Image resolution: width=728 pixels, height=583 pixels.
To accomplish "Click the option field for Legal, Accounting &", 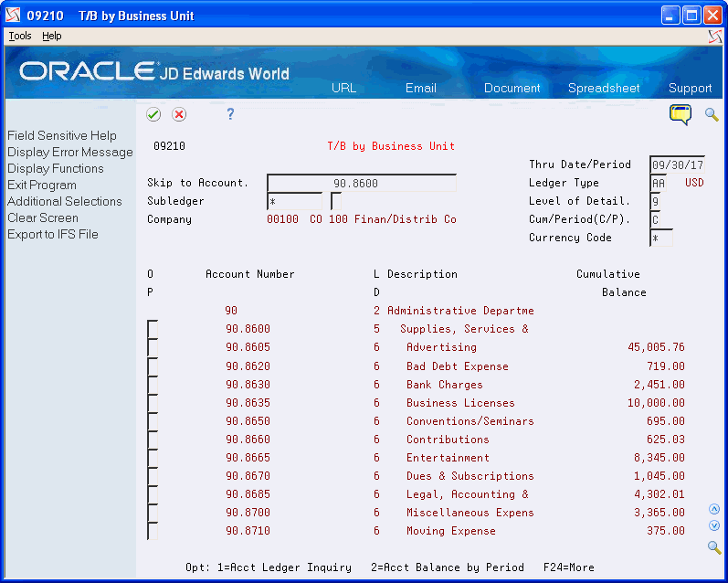I will [x=153, y=494].
